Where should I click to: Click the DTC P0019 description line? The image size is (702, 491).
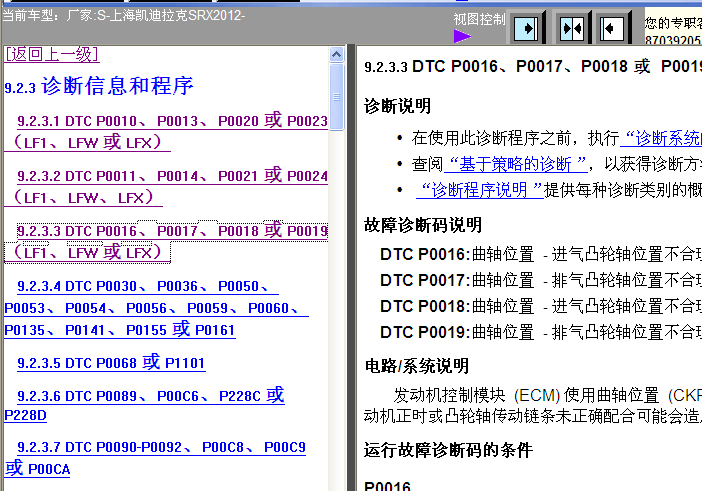pyautogui.click(x=541, y=332)
